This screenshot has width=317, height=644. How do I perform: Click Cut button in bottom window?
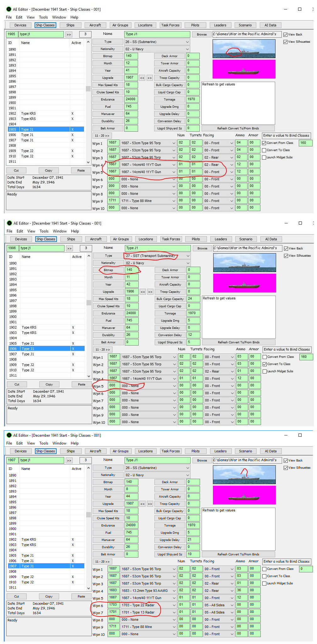[17, 597]
